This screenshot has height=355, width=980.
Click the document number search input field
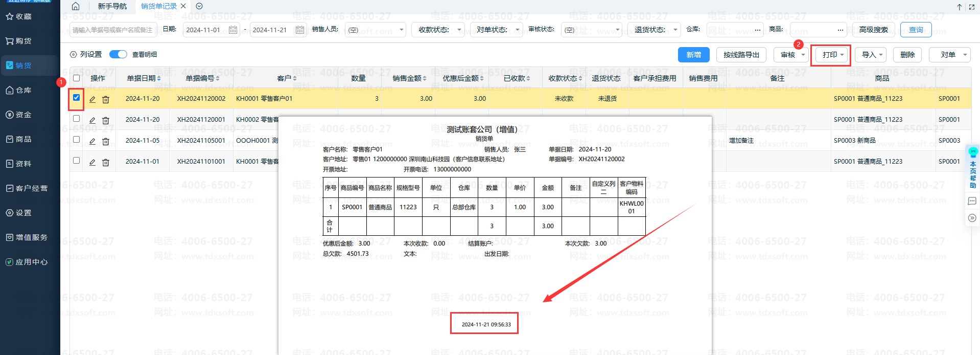point(112,30)
